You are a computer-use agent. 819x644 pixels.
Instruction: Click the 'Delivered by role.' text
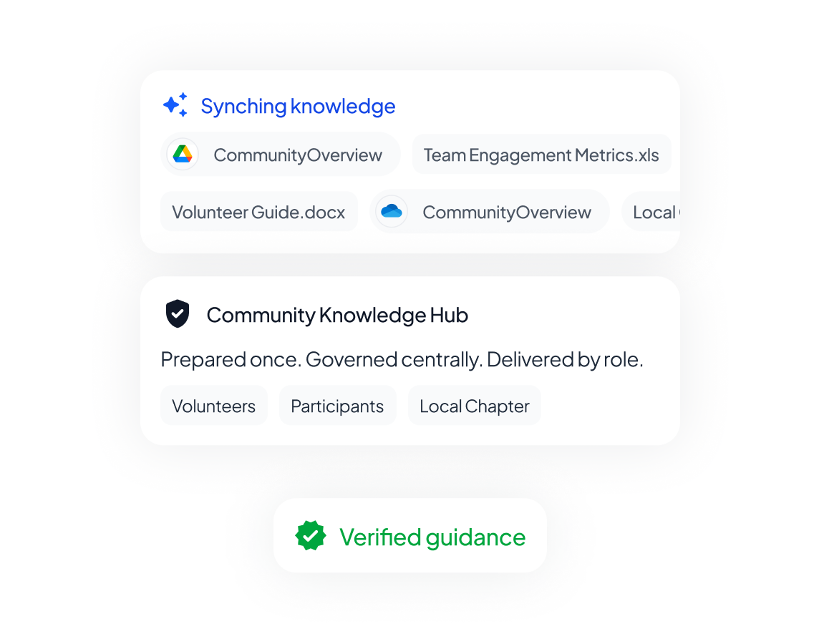[x=565, y=359]
